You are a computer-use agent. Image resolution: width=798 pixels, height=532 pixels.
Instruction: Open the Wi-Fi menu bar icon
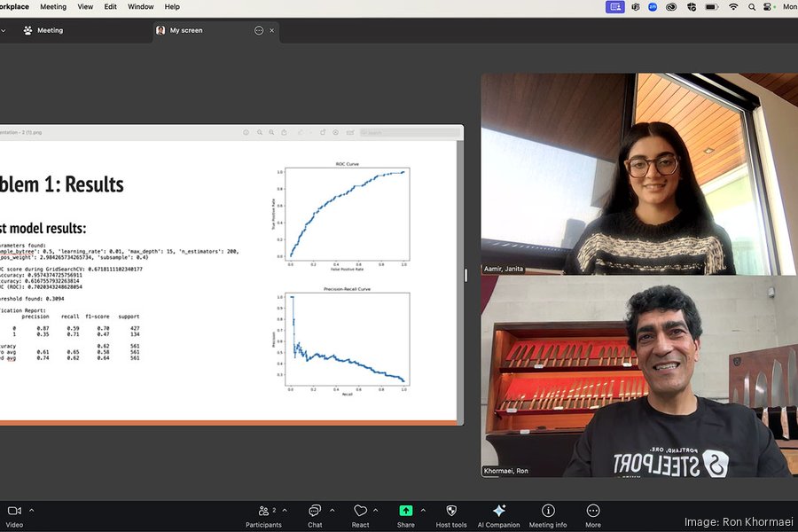[x=733, y=6]
